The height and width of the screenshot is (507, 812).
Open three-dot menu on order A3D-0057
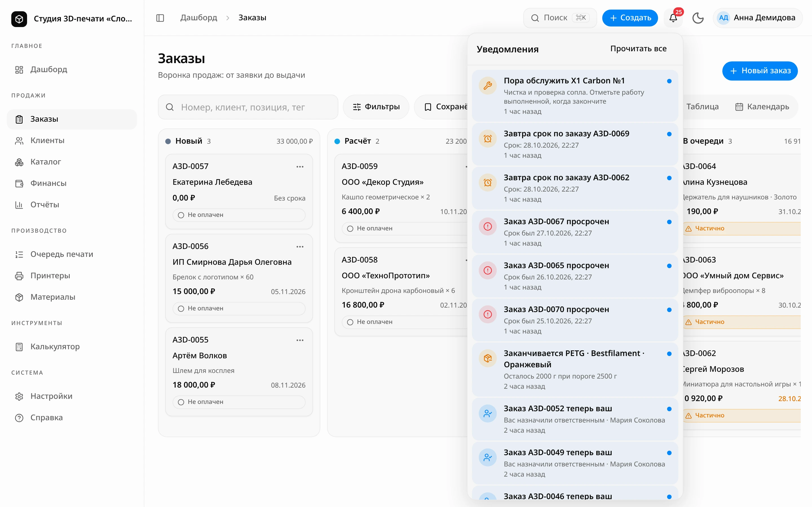coord(300,167)
